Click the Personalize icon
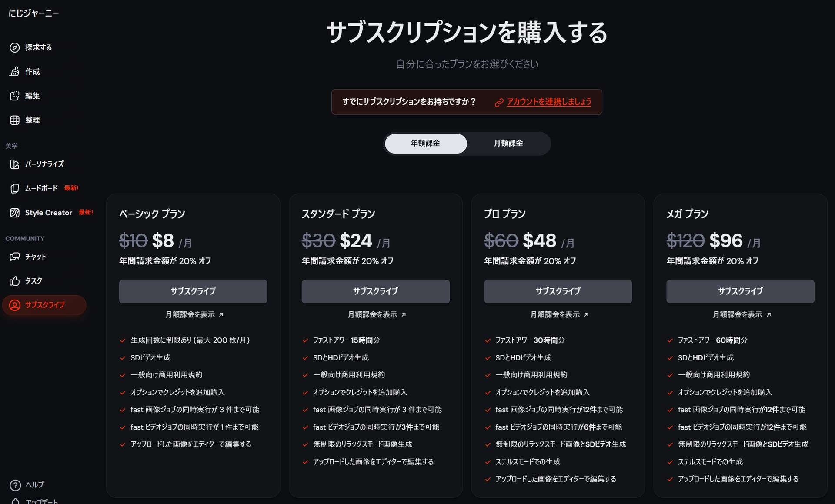The width and height of the screenshot is (835, 504). (15, 164)
